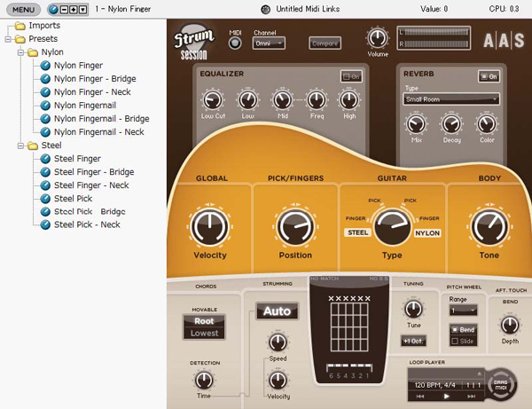Click the Untitled Midi Links icon
Screen dimensions: 532x409
point(266,10)
